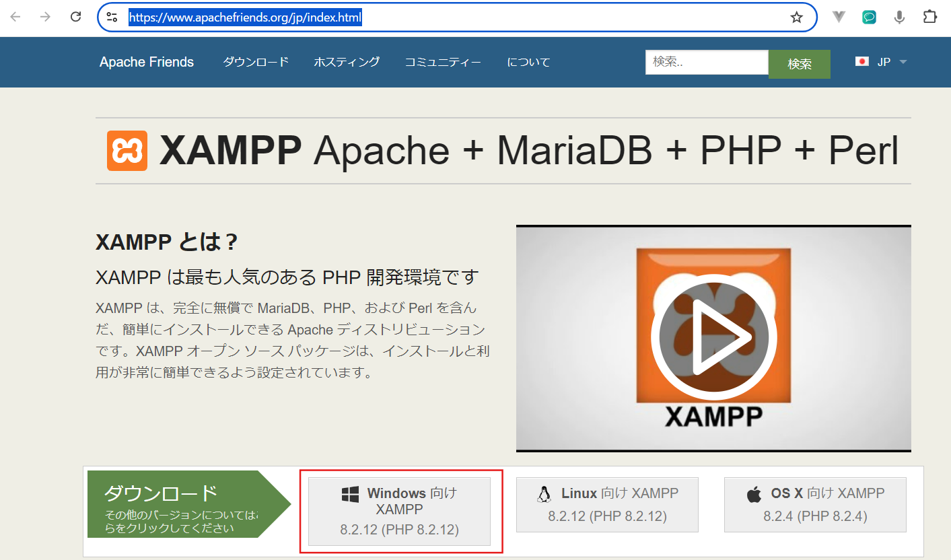951x560 pixels.
Task: Select the address bar URL
Action: [x=246, y=17]
